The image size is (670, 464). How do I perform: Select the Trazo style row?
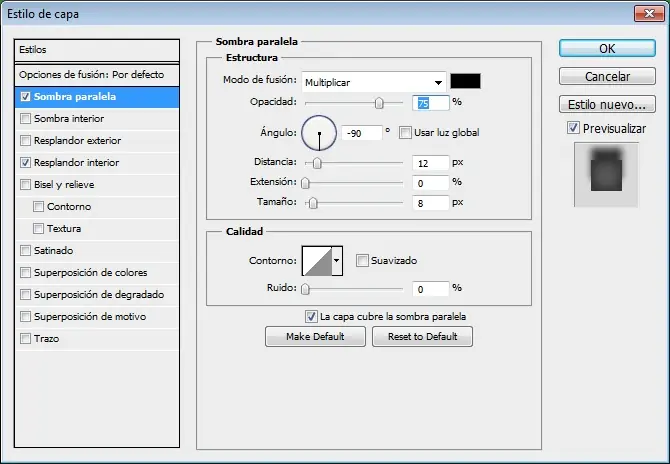pyautogui.click(x=97, y=338)
